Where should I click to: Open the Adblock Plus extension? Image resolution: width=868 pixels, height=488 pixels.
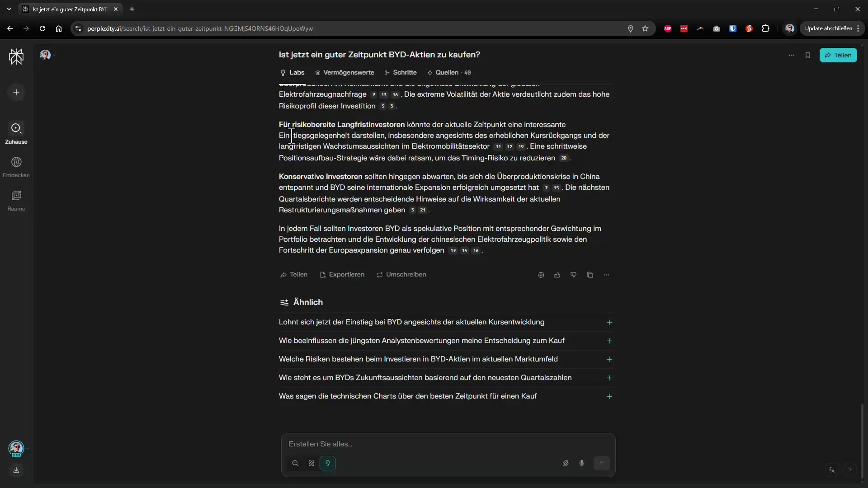[668, 28]
